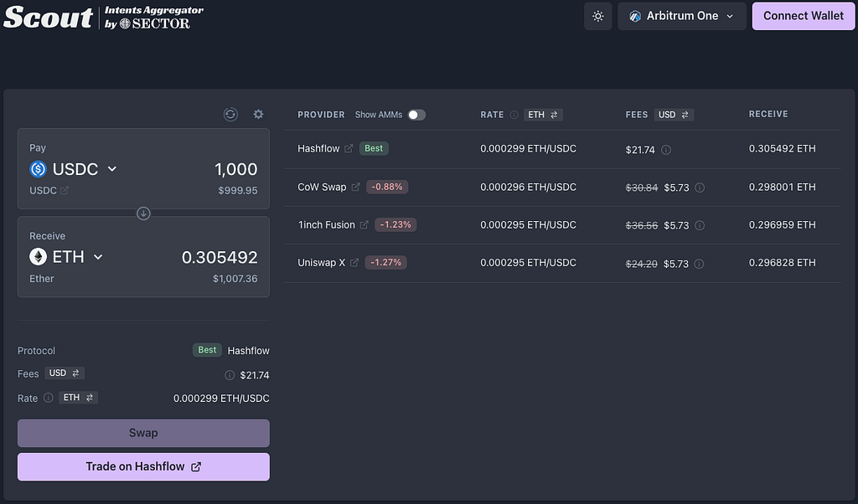Select the CoW Swap provider row

point(562,187)
